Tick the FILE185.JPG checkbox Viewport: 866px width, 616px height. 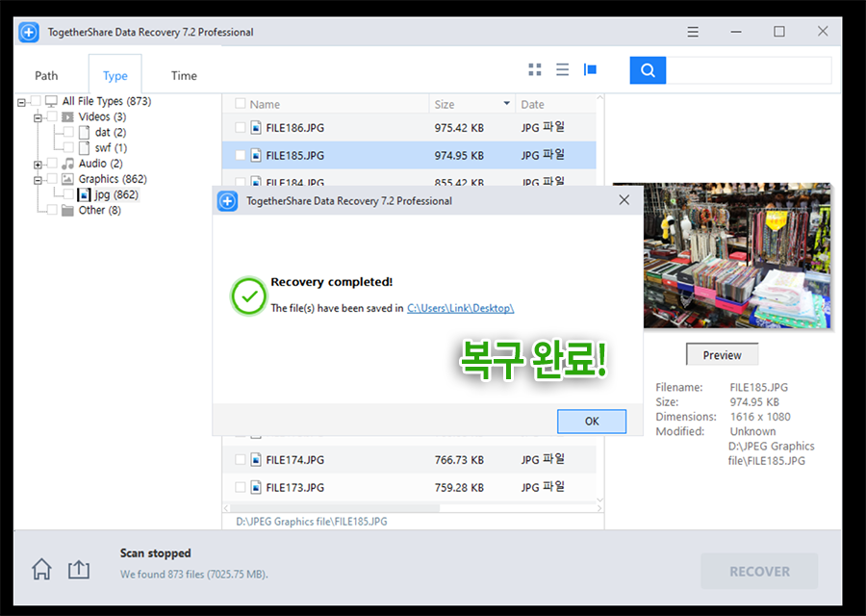coord(241,155)
